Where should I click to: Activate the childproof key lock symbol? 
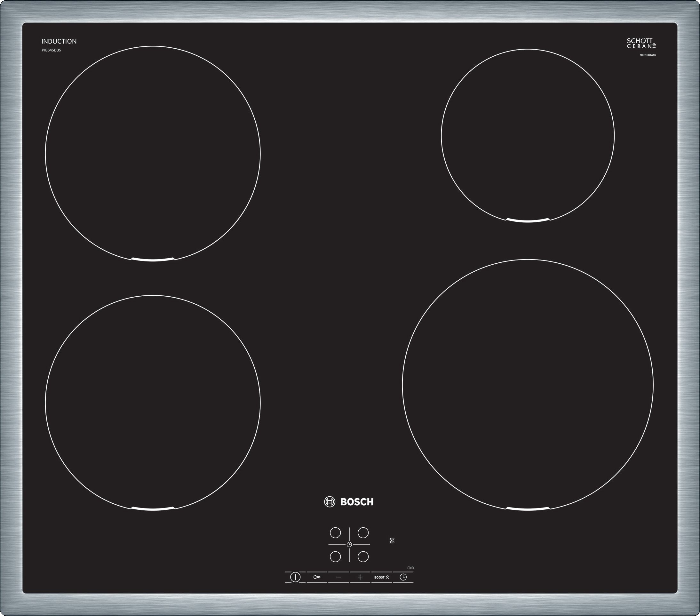point(317,577)
